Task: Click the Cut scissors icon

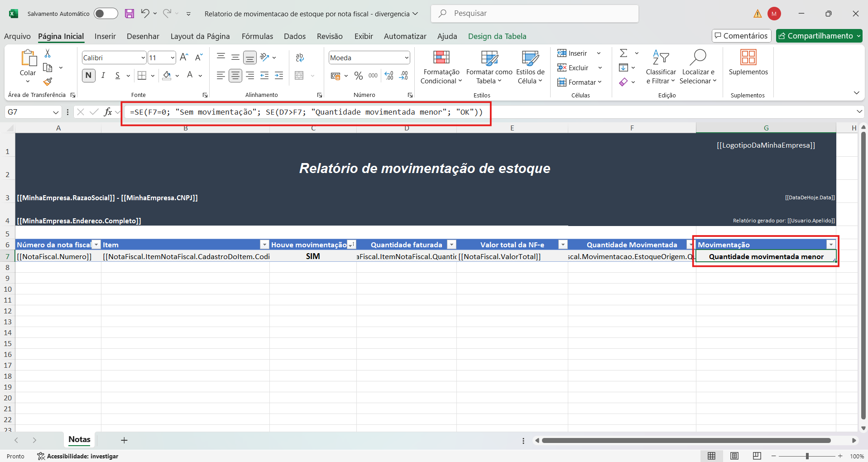Action: click(x=48, y=53)
